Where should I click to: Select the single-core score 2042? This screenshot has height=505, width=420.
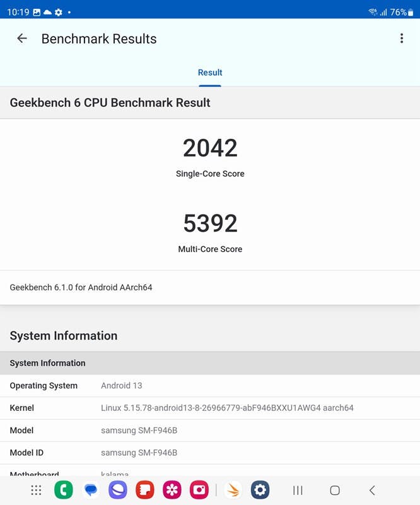click(210, 148)
